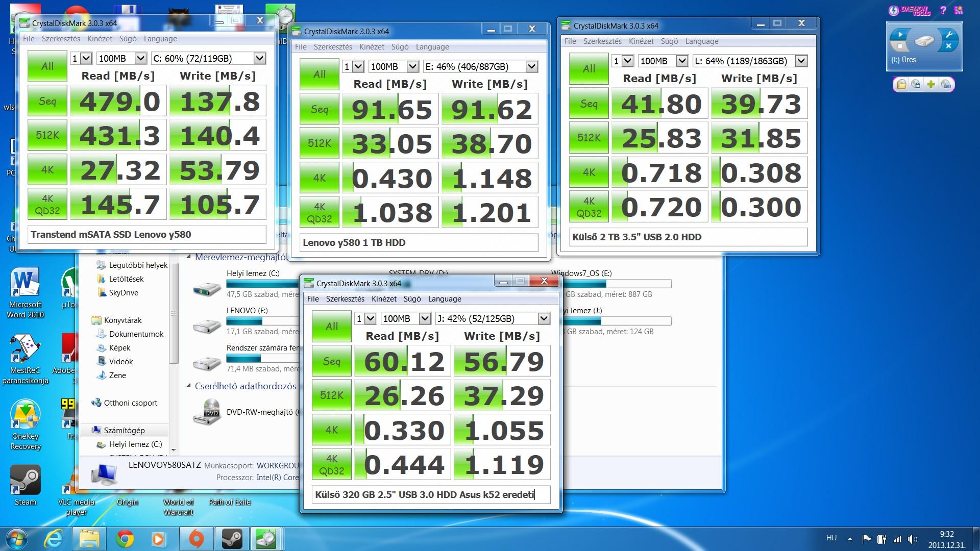Select Számítógép in Explorer navigation pane
The width and height of the screenshot is (980, 551).
[125, 431]
